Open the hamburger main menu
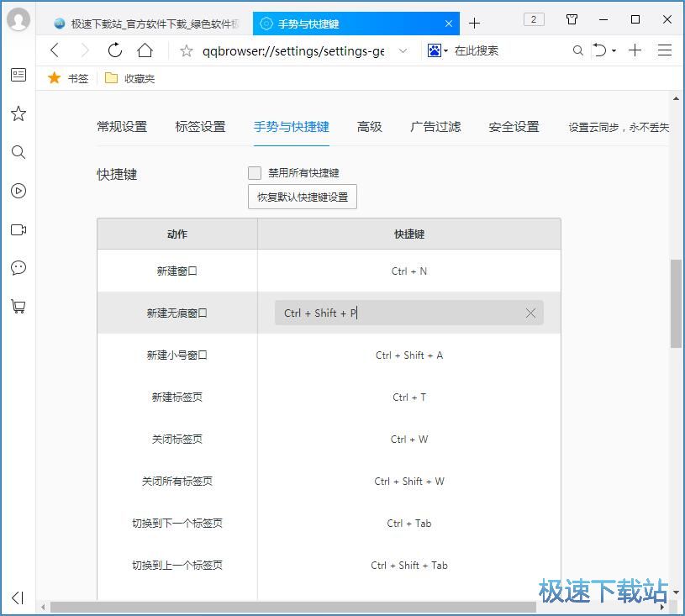This screenshot has width=685, height=616. click(665, 50)
